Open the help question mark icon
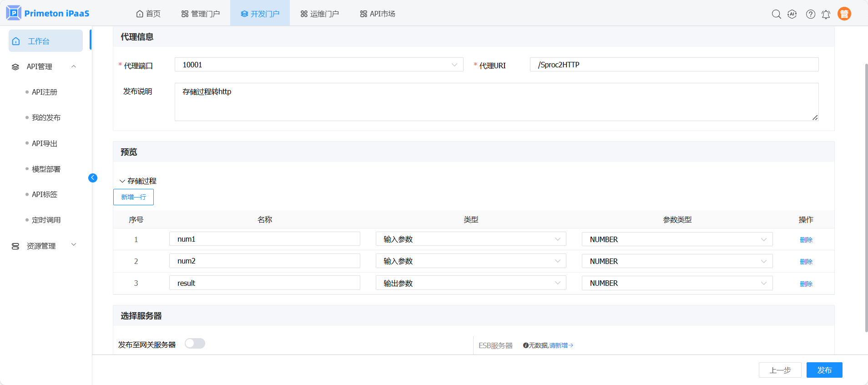 [x=810, y=14]
